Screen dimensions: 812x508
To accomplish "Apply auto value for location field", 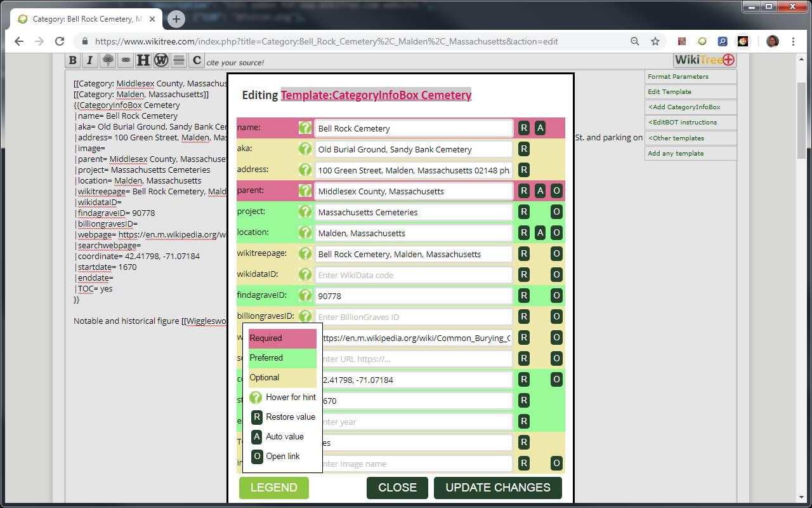I will pyautogui.click(x=540, y=233).
